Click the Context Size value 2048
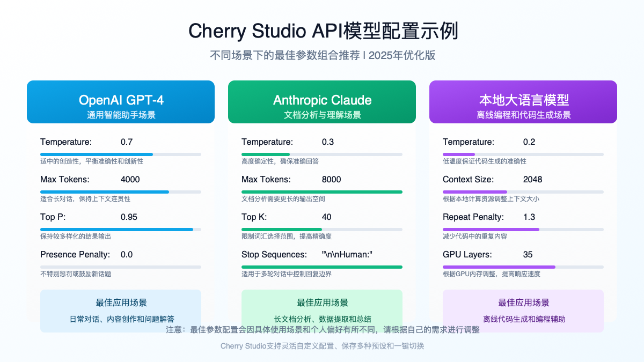The height and width of the screenshot is (362, 644). [x=533, y=180]
